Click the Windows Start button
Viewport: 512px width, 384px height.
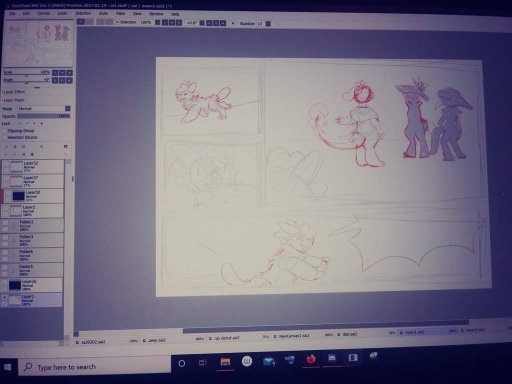tap(8, 367)
